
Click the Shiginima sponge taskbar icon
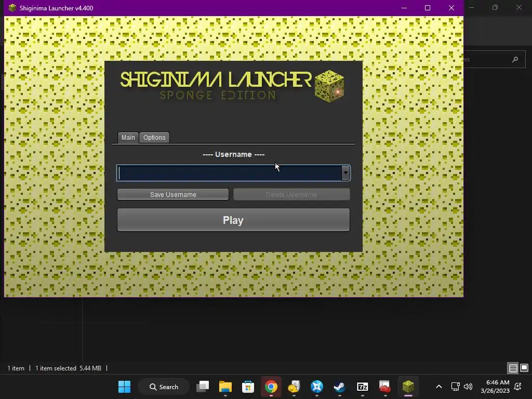(x=408, y=387)
